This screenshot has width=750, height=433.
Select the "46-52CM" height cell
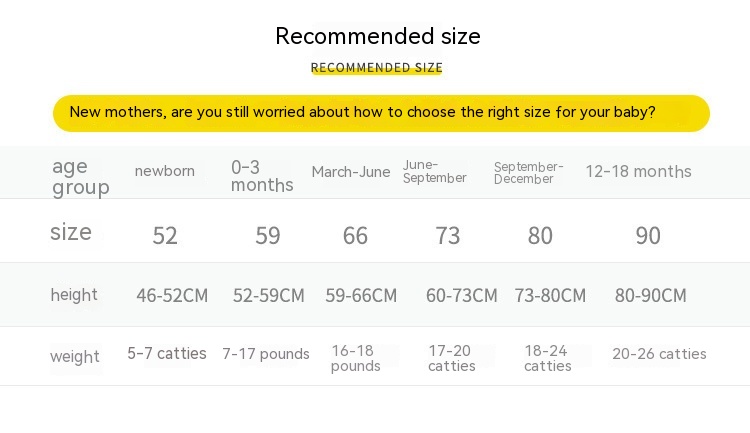click(x=172, y=296)
